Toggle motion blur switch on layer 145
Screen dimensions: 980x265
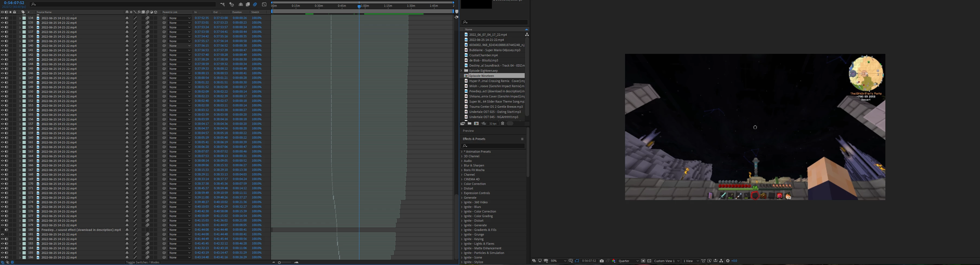pyautogui.click(x=147, y=69)
